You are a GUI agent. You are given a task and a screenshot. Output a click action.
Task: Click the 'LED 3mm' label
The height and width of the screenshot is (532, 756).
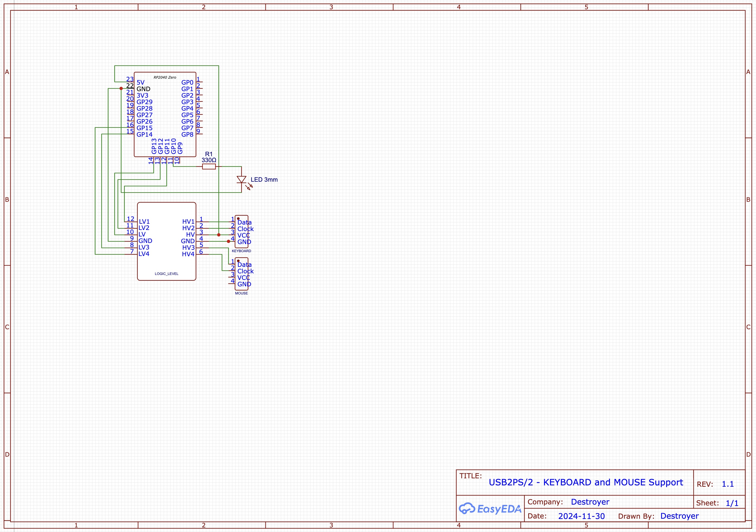coord(264,180)
